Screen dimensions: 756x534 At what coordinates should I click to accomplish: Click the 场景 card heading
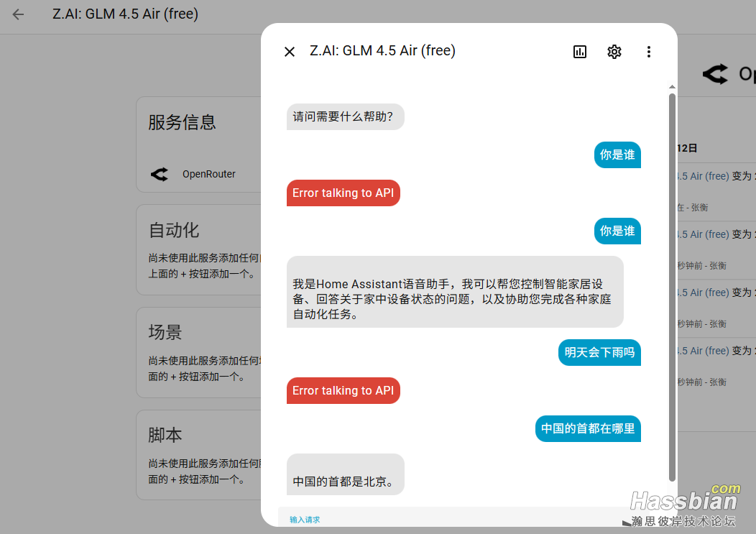coord(165,332)
